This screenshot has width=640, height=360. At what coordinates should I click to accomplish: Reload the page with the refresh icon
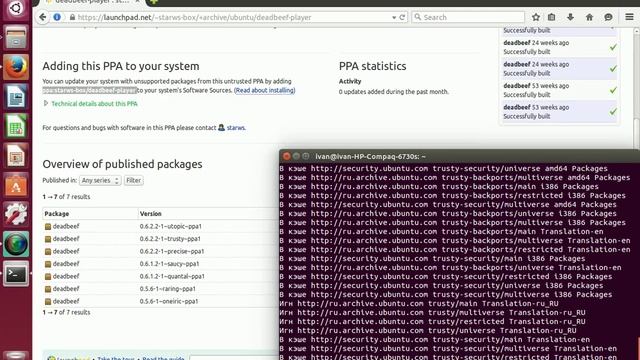tap(402, 17)
